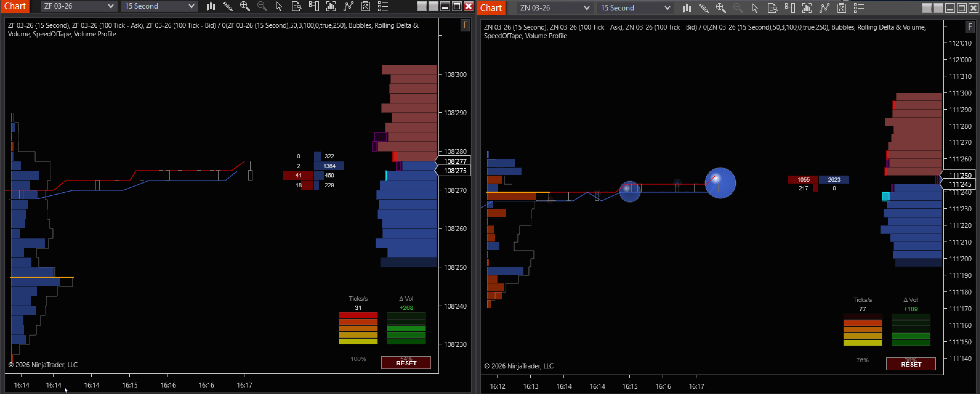
Task: Select cursor pointer tool in ZN chart
Action: click(755, 8)
